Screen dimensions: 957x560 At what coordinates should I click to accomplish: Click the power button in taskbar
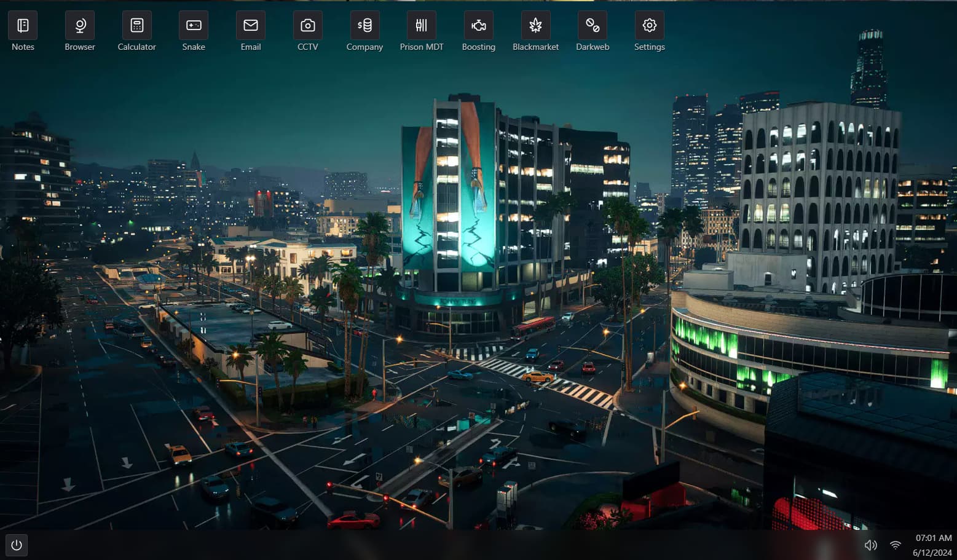coord(17,545)
